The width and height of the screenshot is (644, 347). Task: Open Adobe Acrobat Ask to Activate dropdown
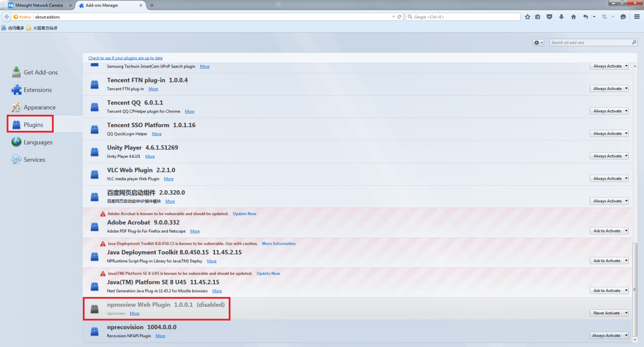(609, 231)
